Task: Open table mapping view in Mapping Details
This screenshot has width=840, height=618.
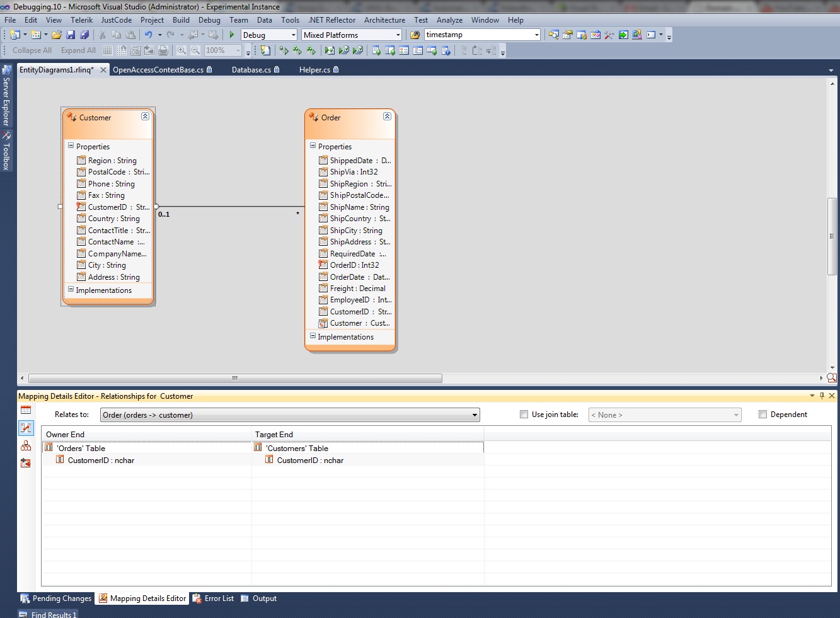Action: (x=26, y=410)
